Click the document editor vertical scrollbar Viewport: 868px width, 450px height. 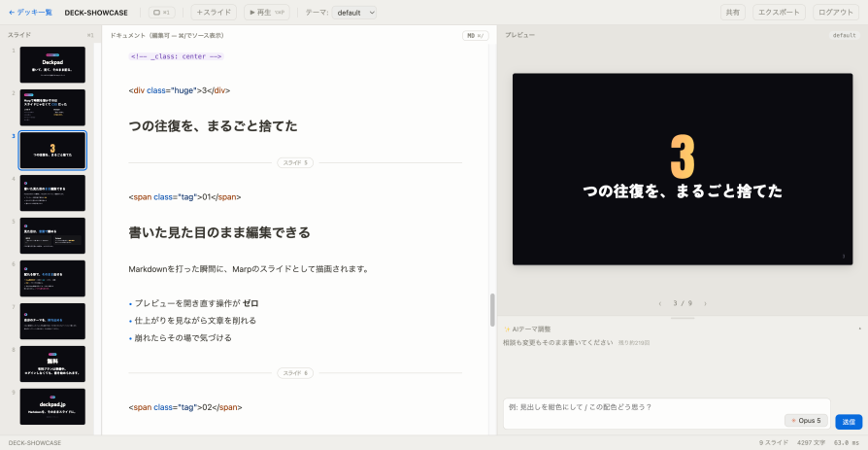coord(492,310)
